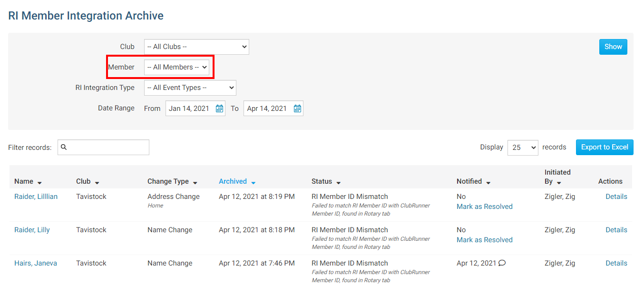Open Raider, Lilllian member link

click(36, 197)
